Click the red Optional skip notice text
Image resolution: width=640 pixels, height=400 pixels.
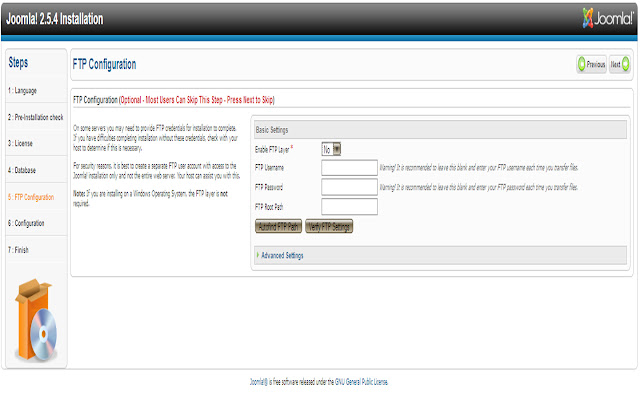tap(197, 100)
